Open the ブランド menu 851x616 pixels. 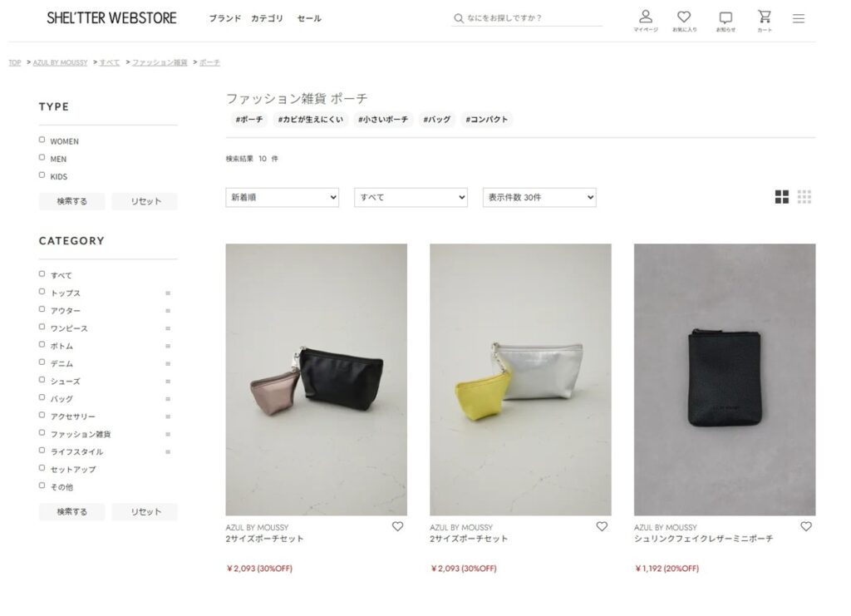(x=225, y=18)
